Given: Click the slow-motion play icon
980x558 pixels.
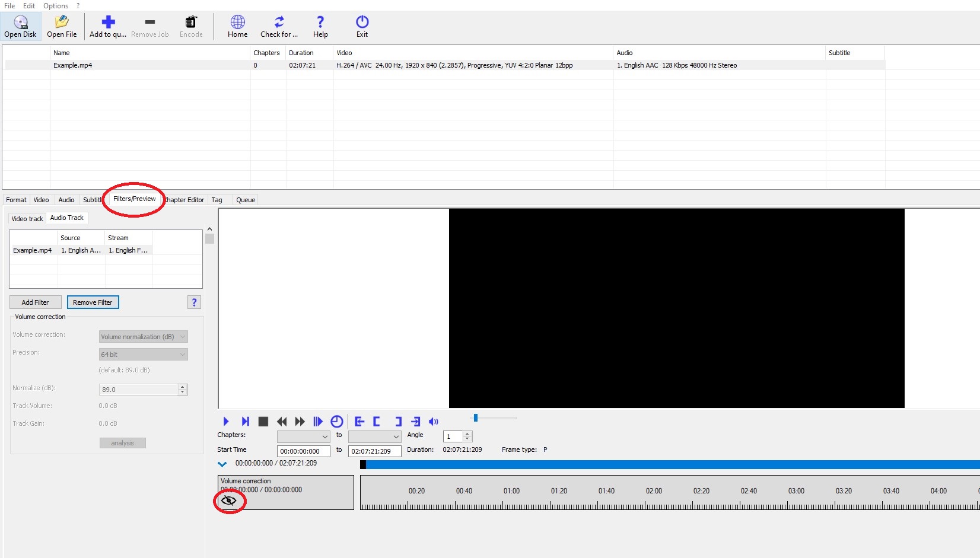Looking at the screenshot, I should coord(318,422).
